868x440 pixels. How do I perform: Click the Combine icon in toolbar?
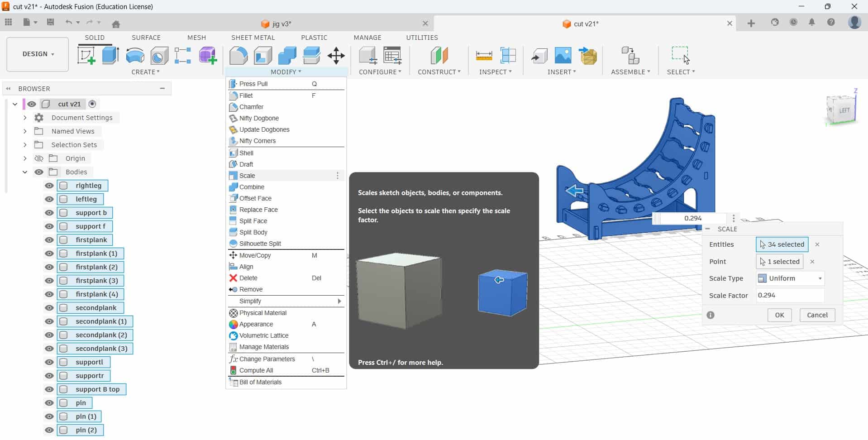click(287, 56)
